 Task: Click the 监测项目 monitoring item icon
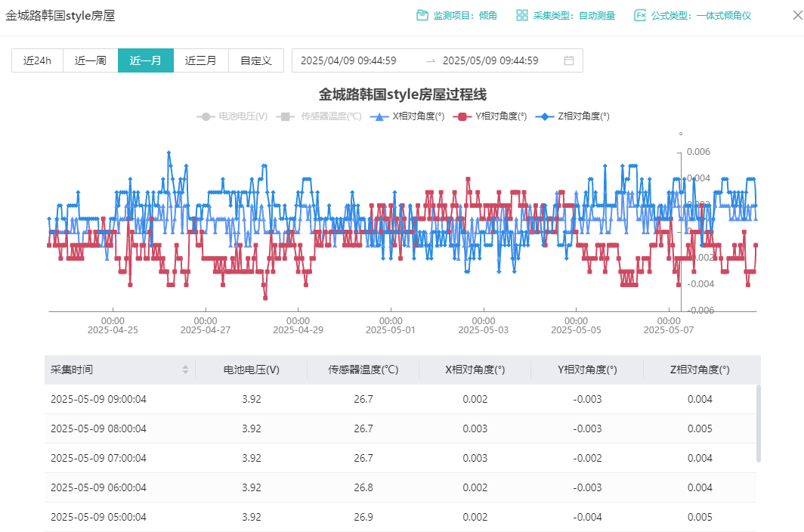point(422,15)
